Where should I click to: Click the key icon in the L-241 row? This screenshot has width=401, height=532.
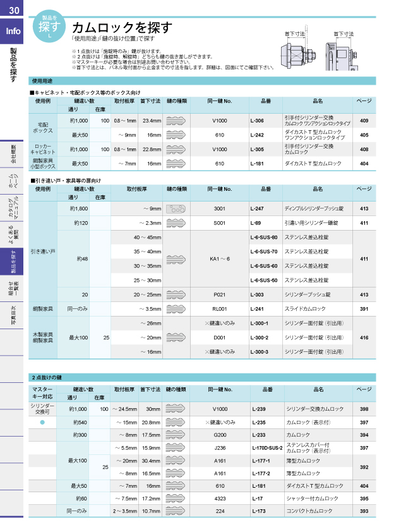point(177,309)
